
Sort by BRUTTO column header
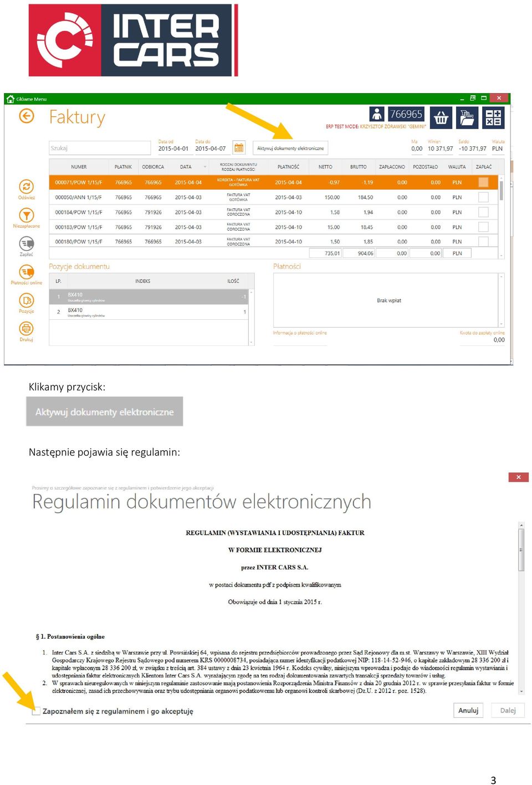pos(358,167)
